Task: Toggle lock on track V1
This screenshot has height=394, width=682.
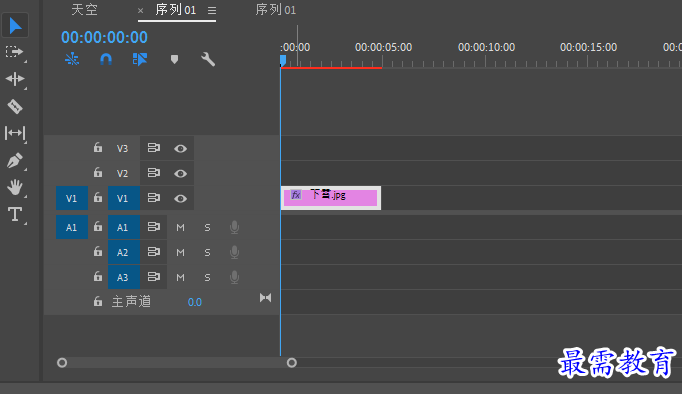Action: click(x=98, y=198)
